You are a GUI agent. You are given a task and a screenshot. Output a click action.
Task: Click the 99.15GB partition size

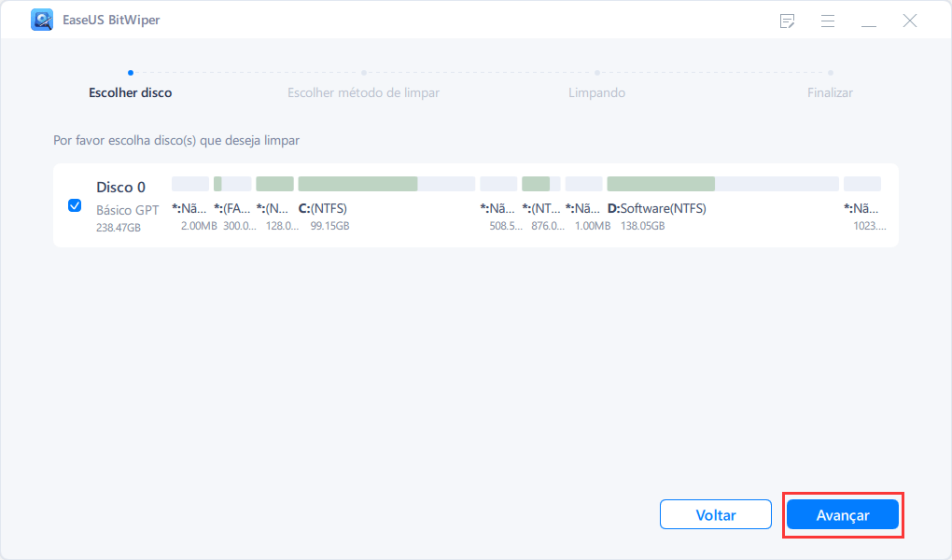(x=329, y=226)
